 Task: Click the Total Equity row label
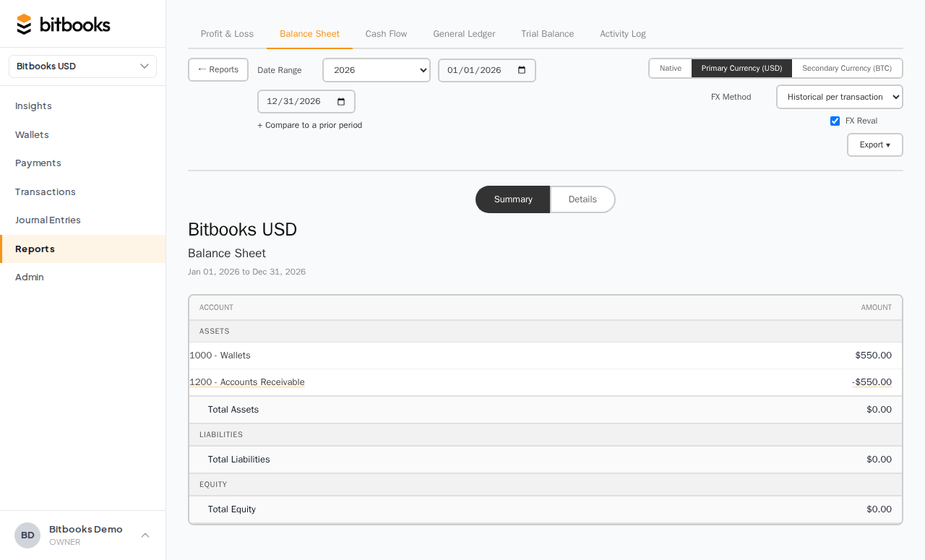(x=232, y=509)
